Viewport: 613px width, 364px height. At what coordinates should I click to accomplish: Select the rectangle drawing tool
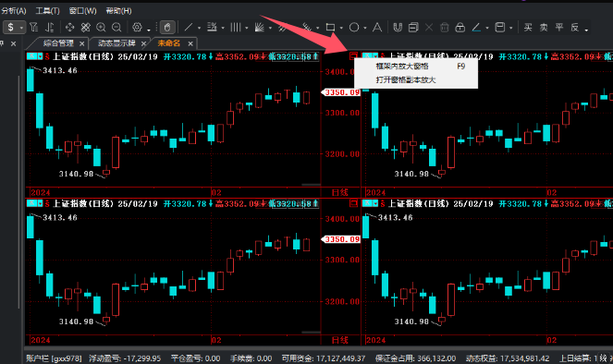tap(330, 28)
